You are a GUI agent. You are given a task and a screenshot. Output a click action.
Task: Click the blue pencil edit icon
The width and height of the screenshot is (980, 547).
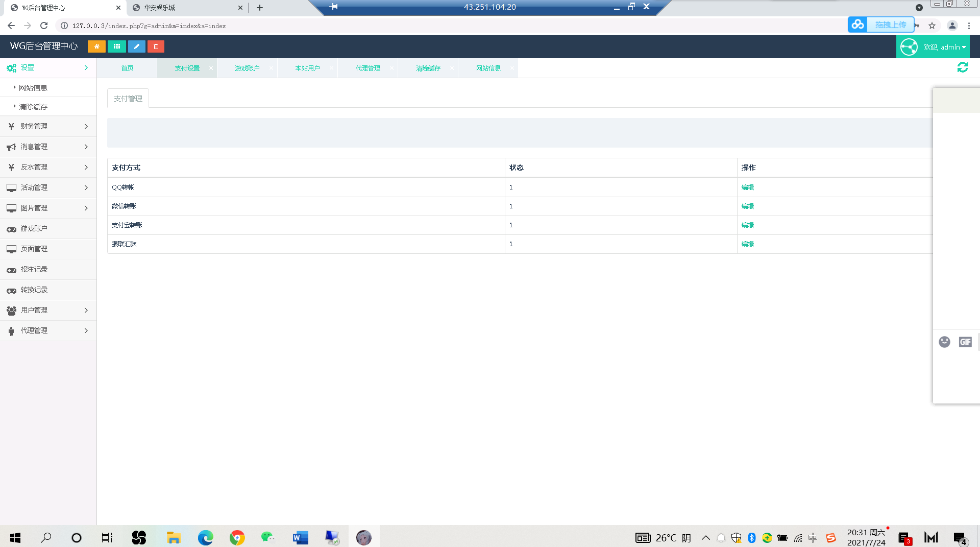pyautogui.click(x=136, y=46)
